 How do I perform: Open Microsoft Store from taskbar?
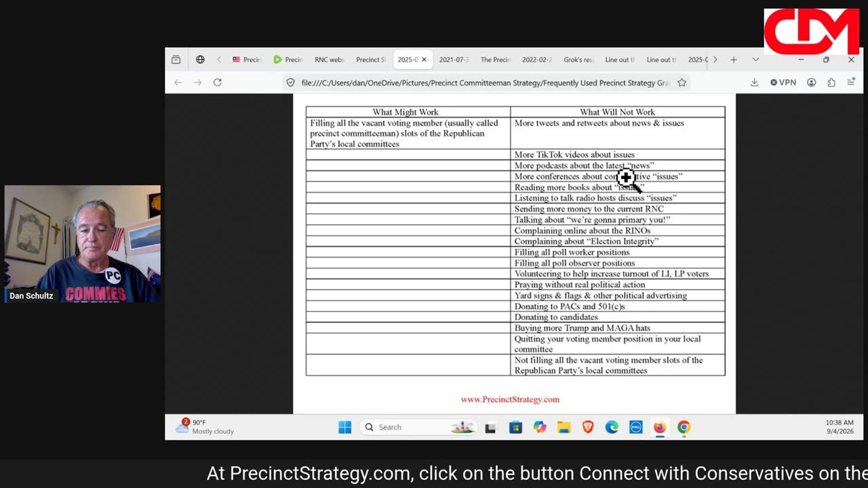point(515,427)
